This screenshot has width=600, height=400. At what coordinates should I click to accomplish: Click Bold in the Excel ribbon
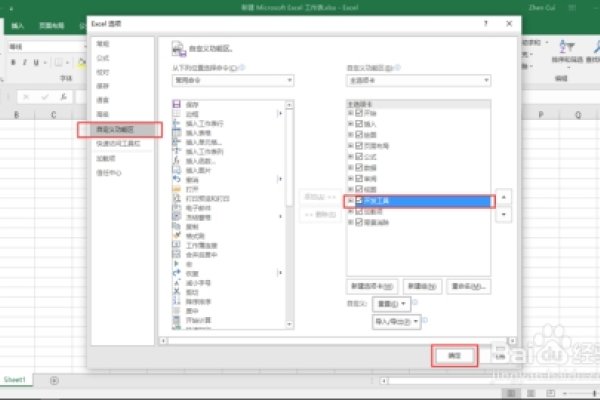click(13, 62)
